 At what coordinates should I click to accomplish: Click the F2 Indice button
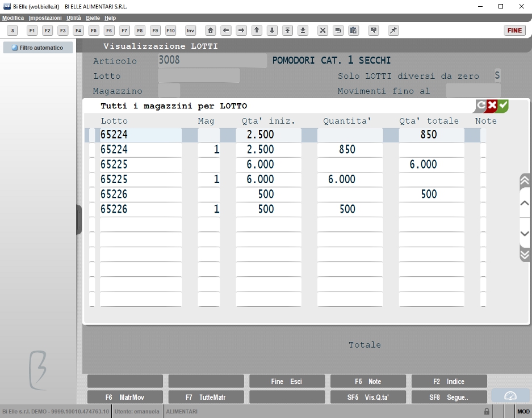click(x=449, y=381)
